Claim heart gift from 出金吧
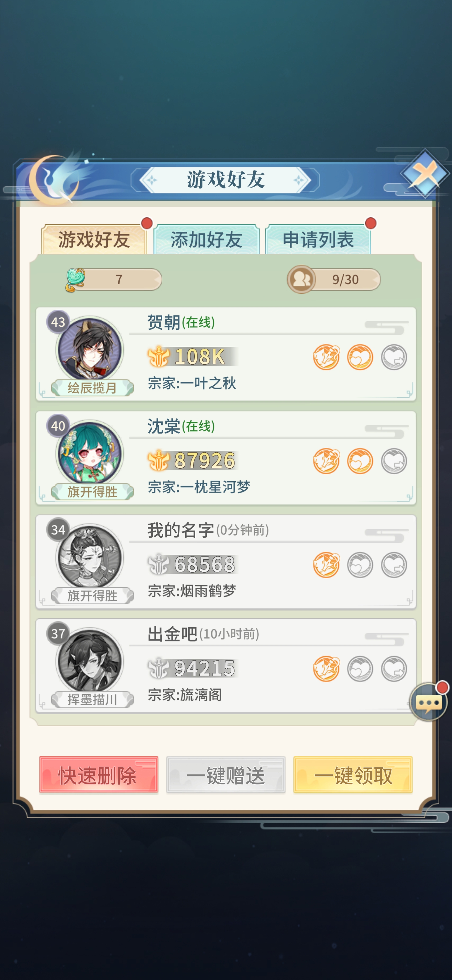 point(394,668)
